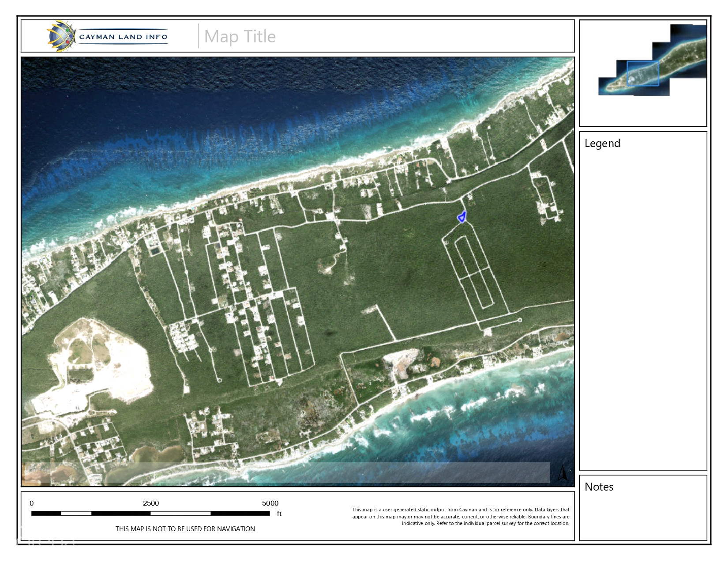This screenshot has height=563, width=728.
Task: Click the scale bar below the map
Action: click(x=150, y=514)
